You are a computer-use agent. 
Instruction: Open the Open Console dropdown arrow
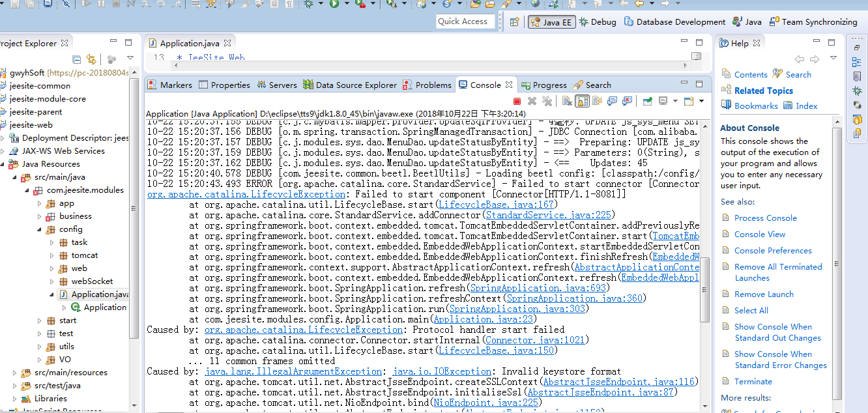[701, 101]
